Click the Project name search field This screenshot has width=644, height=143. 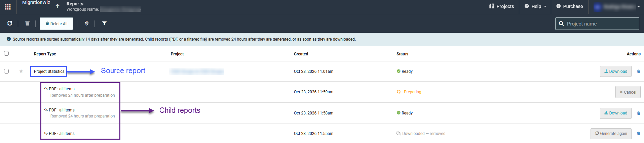coord(597,24)
